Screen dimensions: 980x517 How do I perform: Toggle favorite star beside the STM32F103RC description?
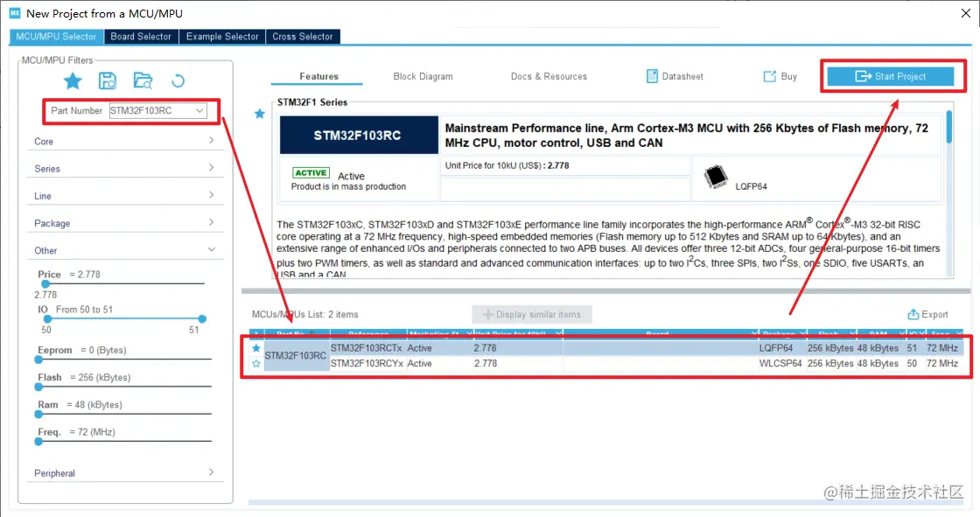point(259,114)
